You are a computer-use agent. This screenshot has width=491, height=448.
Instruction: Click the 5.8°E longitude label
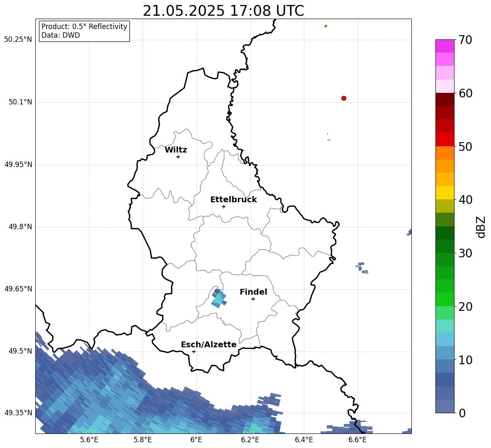pyautogui.click(x=143, y=440)
